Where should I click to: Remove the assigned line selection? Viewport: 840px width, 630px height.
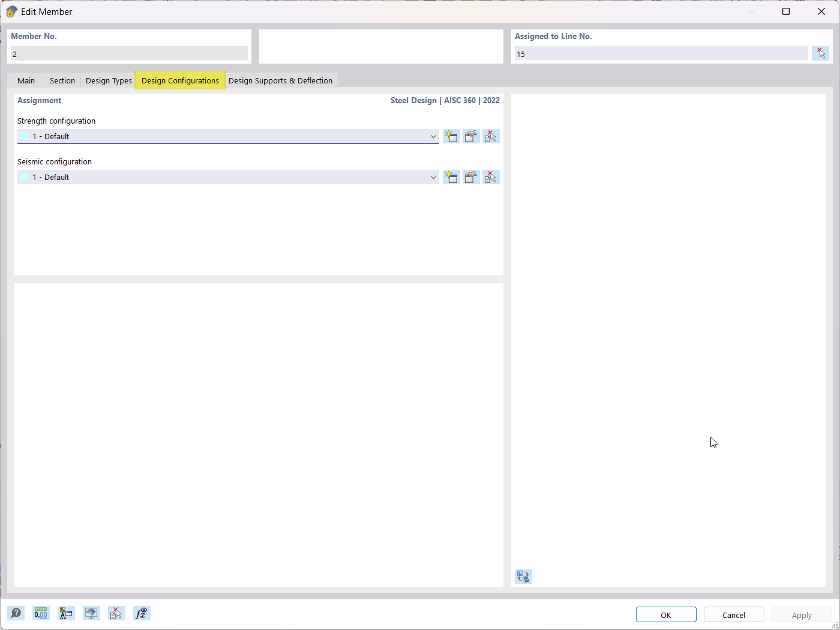point(820,53)
